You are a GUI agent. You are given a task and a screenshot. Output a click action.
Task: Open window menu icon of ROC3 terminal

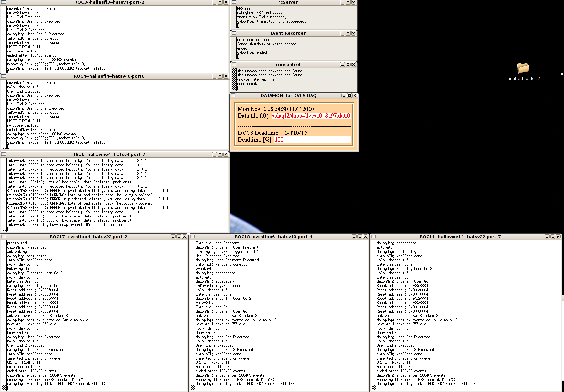(x=4, y=2)
